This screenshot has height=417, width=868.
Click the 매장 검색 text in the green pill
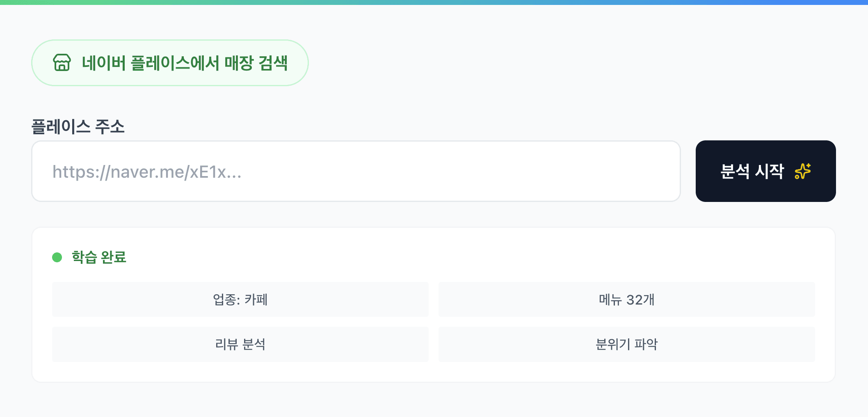256,63
